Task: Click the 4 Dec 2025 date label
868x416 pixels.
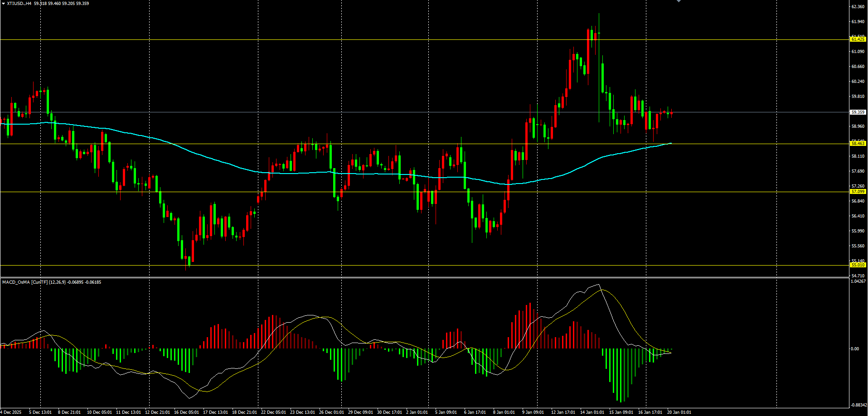Action: (11, 412)
